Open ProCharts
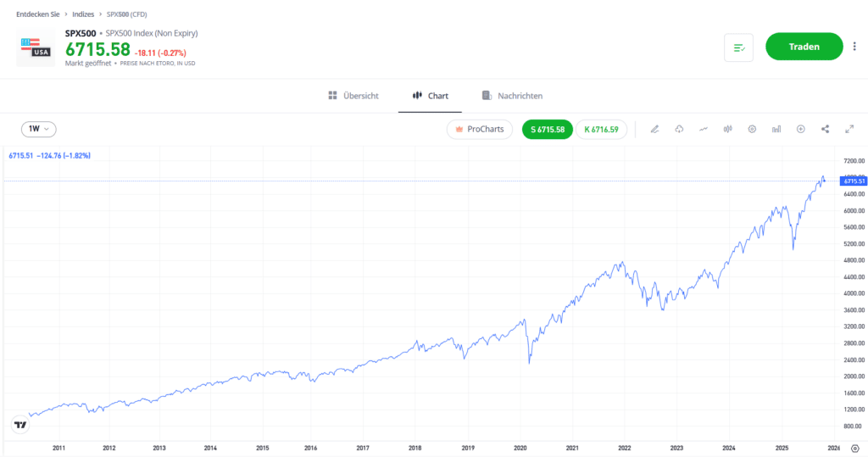The image size is (868, 457). point(481,130)
